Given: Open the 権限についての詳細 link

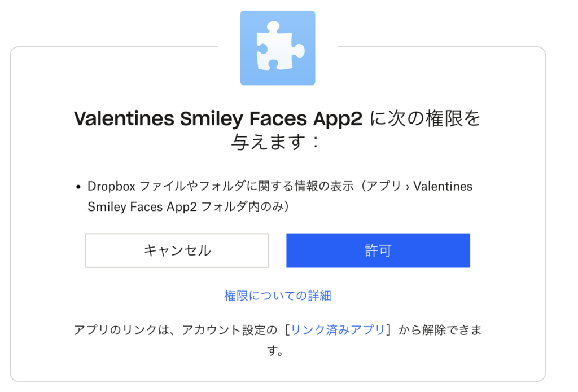Looking at the screenshot, I should pyautogui.click(x=278, y=296).
